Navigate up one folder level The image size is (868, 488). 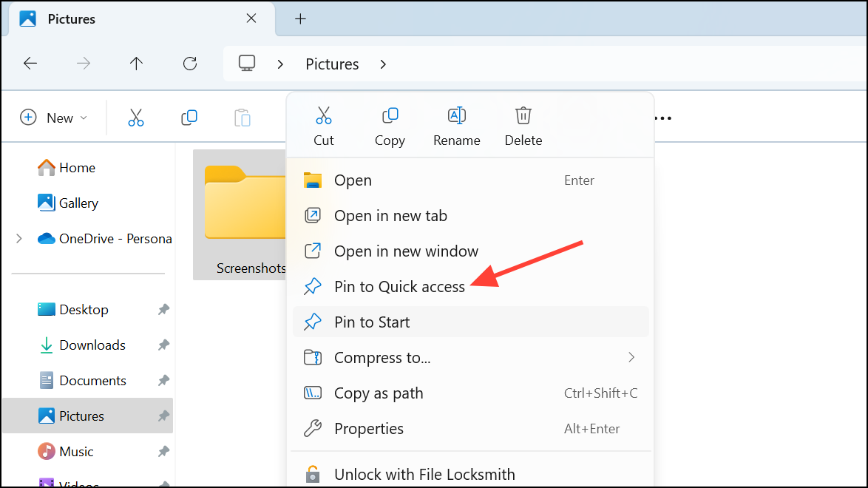tap(136, 64)
